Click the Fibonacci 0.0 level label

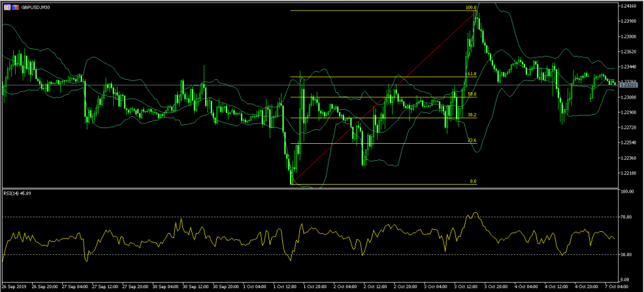(x=473, y=181)
